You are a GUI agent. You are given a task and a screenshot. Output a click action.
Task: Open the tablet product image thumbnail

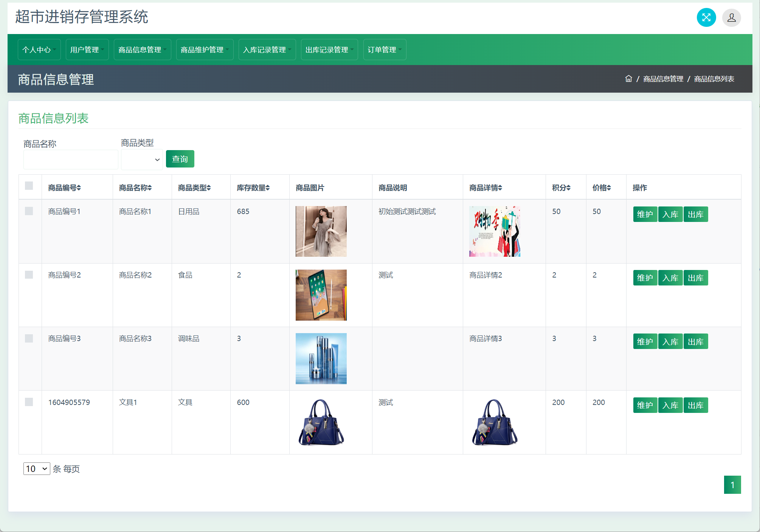321,295
